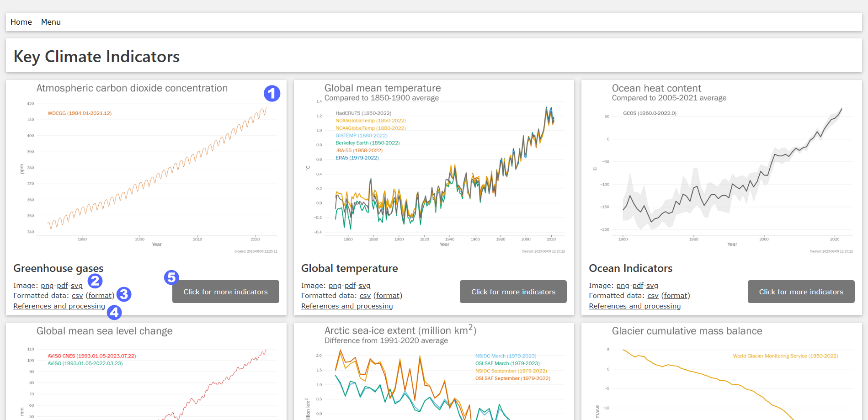Select the Greenhouse gases card title
868x420 pixels.
coord(58,268)
